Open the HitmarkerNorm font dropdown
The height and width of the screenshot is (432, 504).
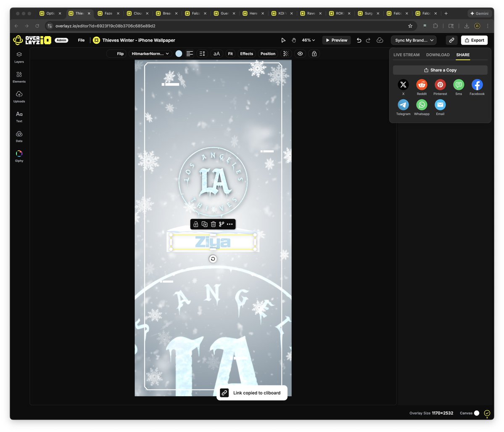point(150,54)
